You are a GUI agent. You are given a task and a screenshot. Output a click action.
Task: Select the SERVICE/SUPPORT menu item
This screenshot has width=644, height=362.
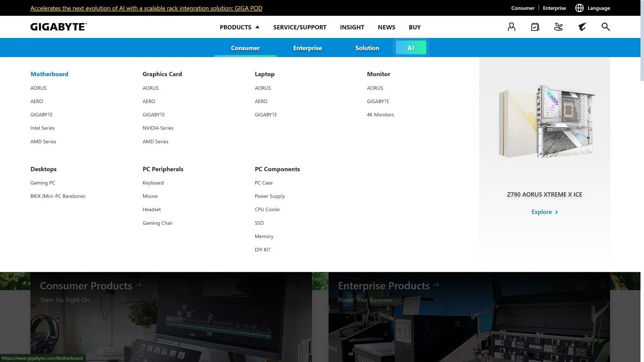(300, 27)
